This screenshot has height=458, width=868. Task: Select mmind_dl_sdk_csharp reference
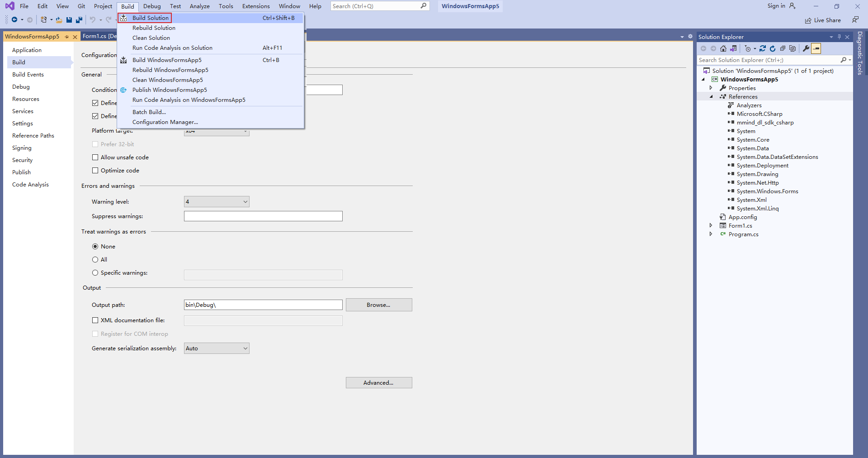coord(765,123)
